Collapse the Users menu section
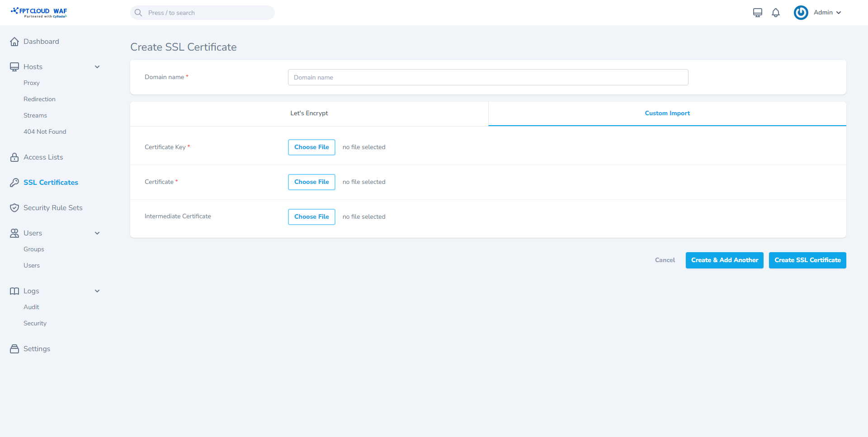 click(97, 233)
